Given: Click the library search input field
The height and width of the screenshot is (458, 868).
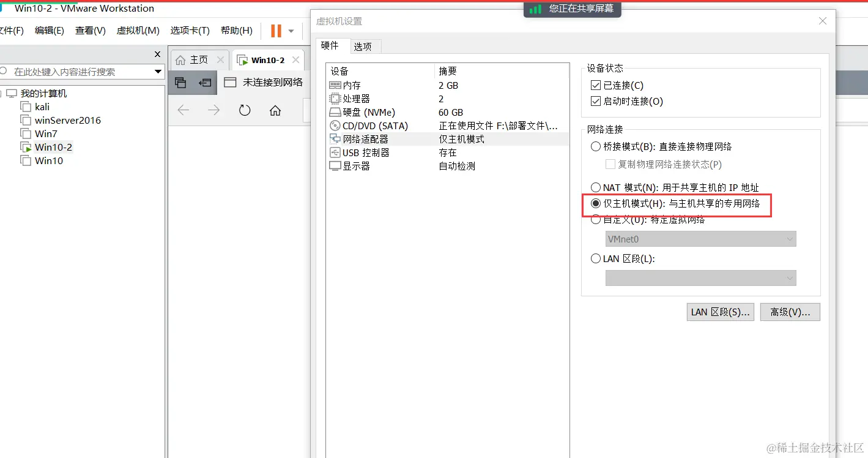Looking at the screenshot, I should pos(81,72).
